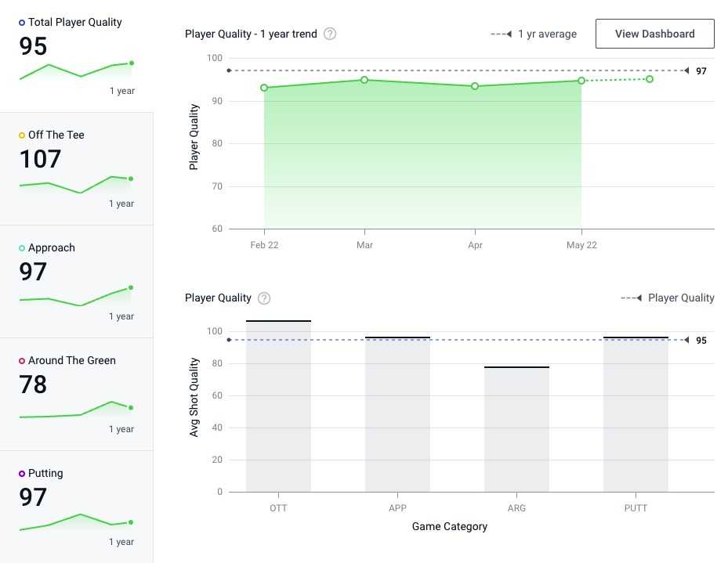
Task: Select the Off The Tee card
Action: click(x=77, y=168)
